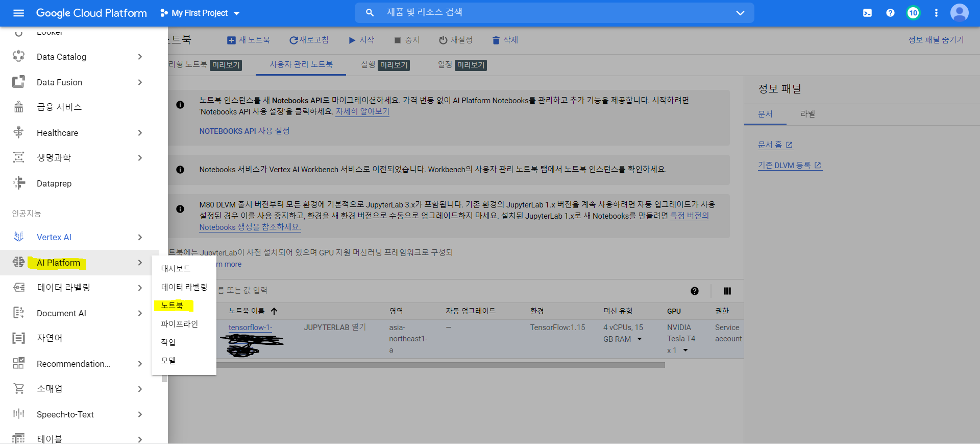Click Healthcare sidebar icon
This screenshot has height=444, width=980.
coord(19,132)
